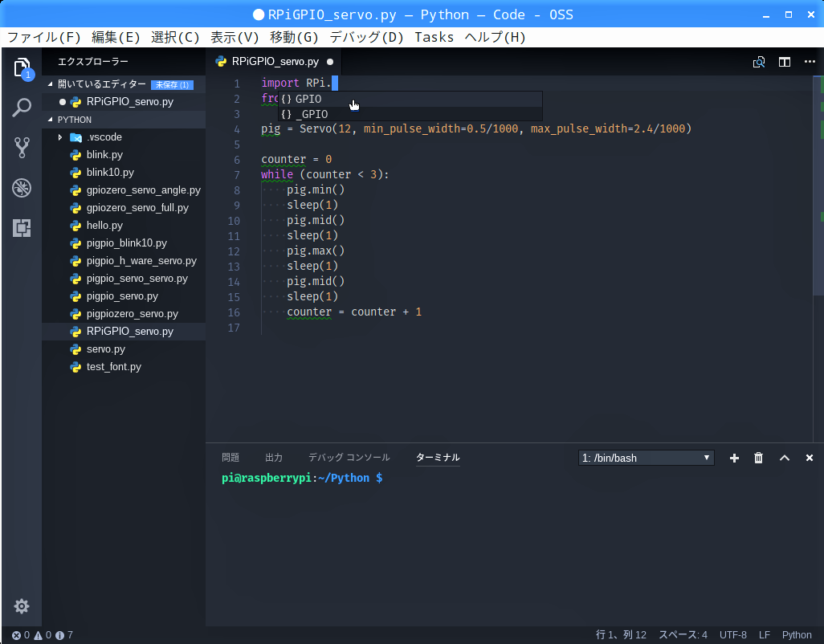Click line number 16 in the gutter
The width and height of the screenshot is (824, 644).
pyautogui.click(x=234, y=312)
